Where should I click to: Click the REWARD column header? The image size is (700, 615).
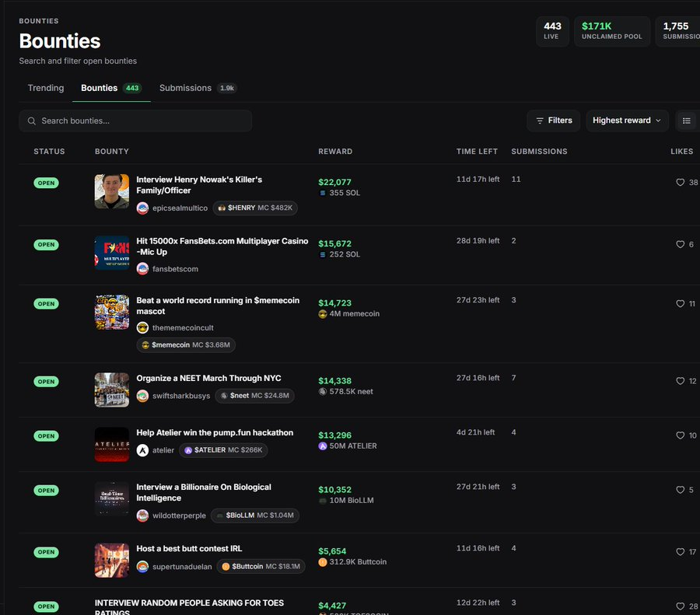pyautogui.click(x=335, y=152)
